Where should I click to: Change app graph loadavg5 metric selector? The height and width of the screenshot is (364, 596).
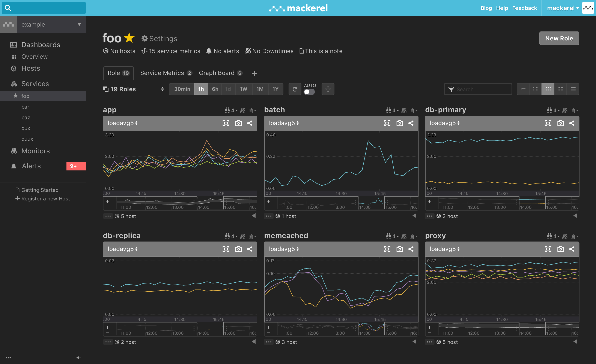tap(123, 123)
